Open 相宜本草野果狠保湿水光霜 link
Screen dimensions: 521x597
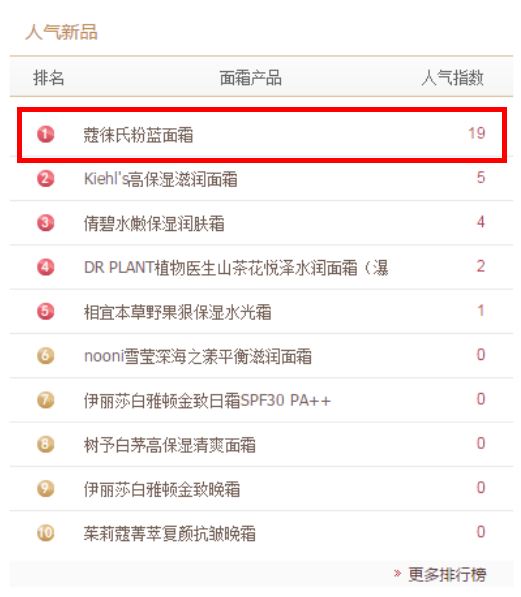(x=177, y=312)
